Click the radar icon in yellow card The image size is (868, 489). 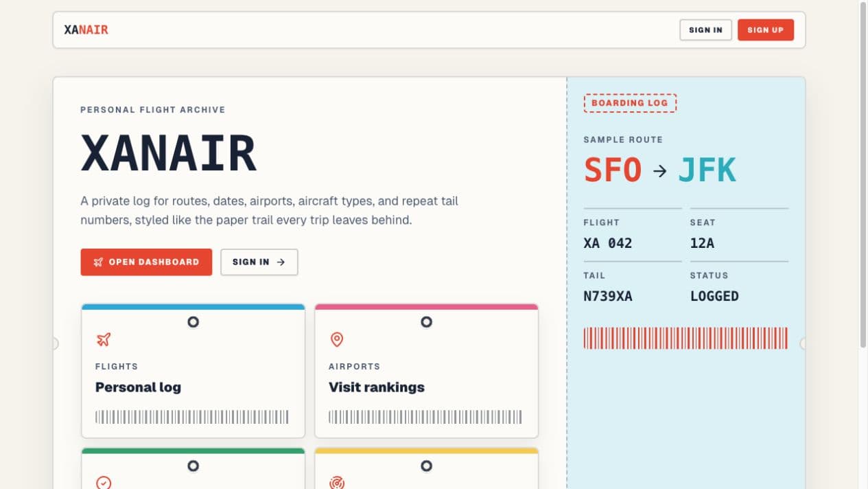click(336, 482)
